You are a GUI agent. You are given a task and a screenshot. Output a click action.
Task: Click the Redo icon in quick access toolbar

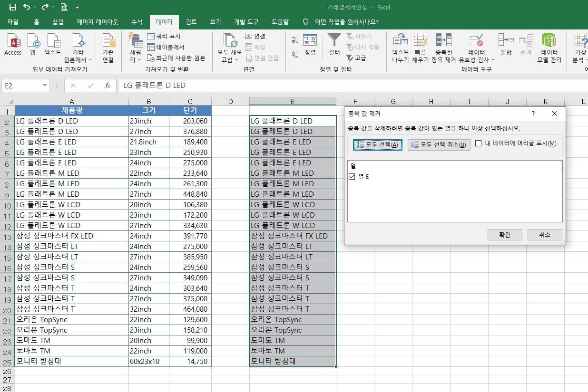(45, 7)
